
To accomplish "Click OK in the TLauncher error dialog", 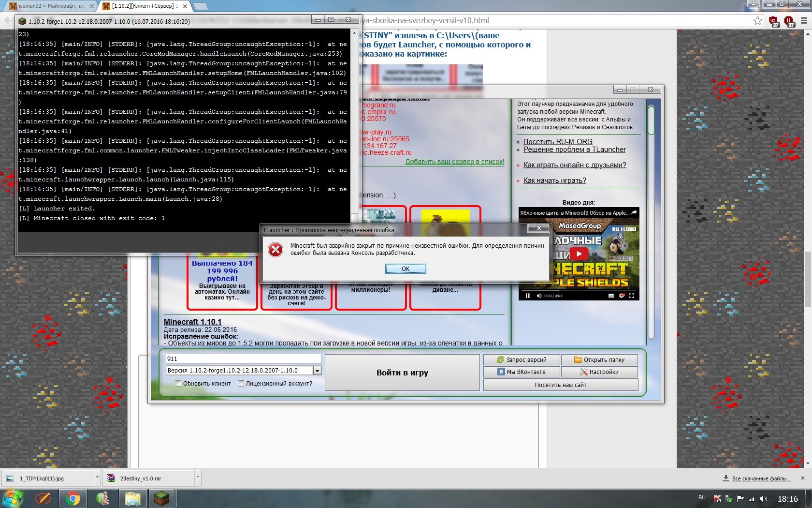I will [x=406, y=269].
